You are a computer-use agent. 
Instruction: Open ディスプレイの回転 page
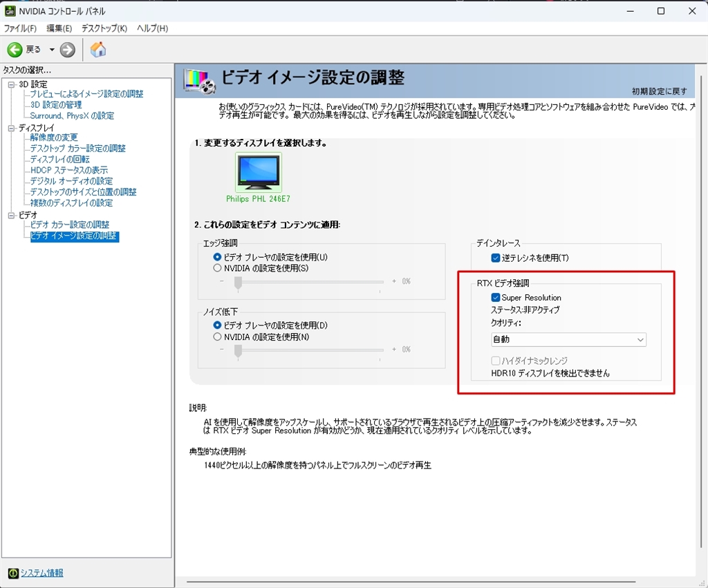[59, 160]
